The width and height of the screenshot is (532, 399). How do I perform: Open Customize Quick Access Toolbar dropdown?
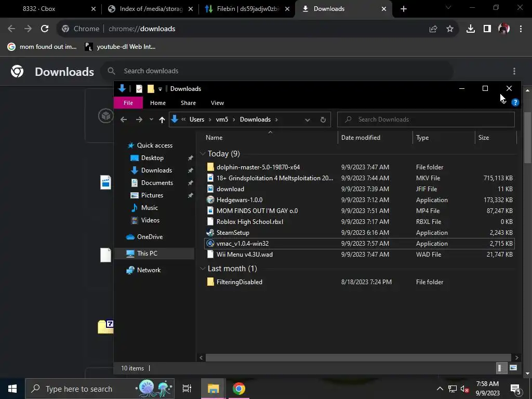pyautogui.click(x=160, y=89)
